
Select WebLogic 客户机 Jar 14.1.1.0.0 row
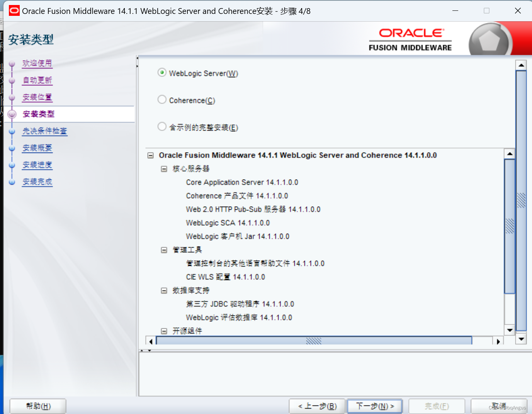238,236
